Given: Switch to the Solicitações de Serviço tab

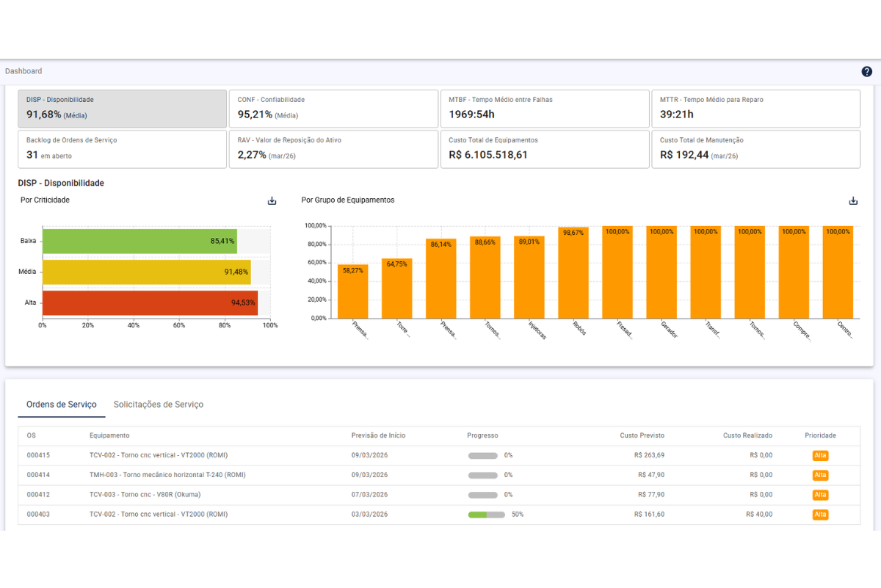Looking at the screenshot, I should point(158,404).
